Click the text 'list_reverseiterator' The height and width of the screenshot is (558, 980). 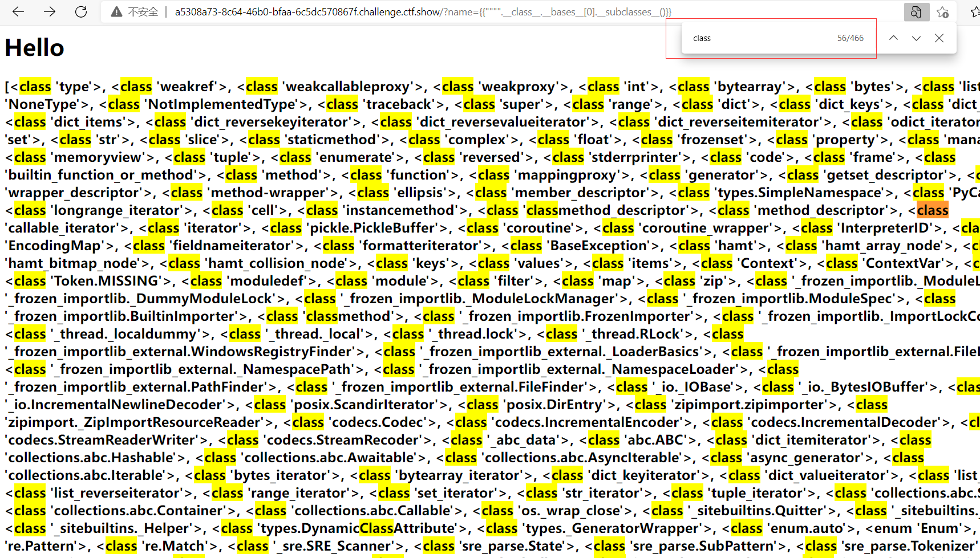coord(116,493)
